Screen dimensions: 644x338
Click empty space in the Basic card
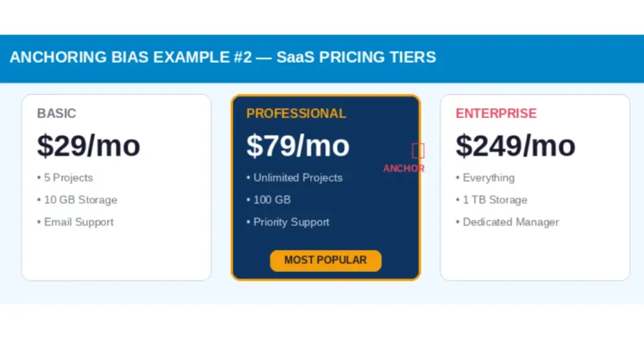(x=116, y=254)
